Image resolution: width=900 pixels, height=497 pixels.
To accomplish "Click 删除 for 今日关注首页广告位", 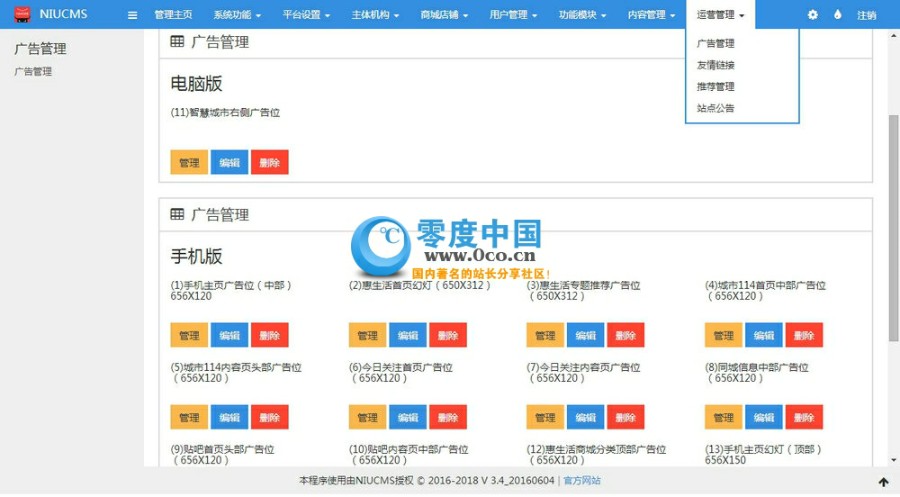I will tap(448, 417).
